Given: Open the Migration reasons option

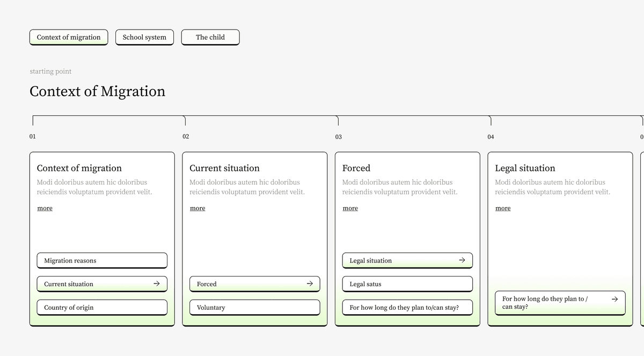Looking at the screenshot, I should click(102, 260).
